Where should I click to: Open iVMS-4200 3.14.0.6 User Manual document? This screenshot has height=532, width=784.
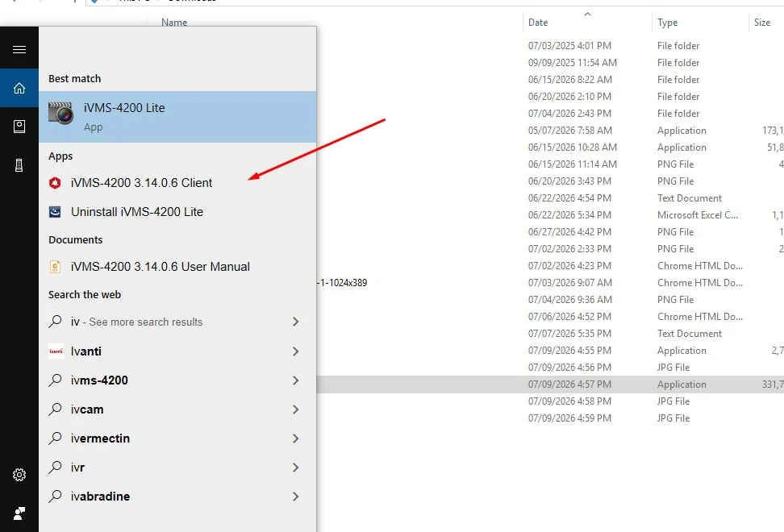coord(177,267)
